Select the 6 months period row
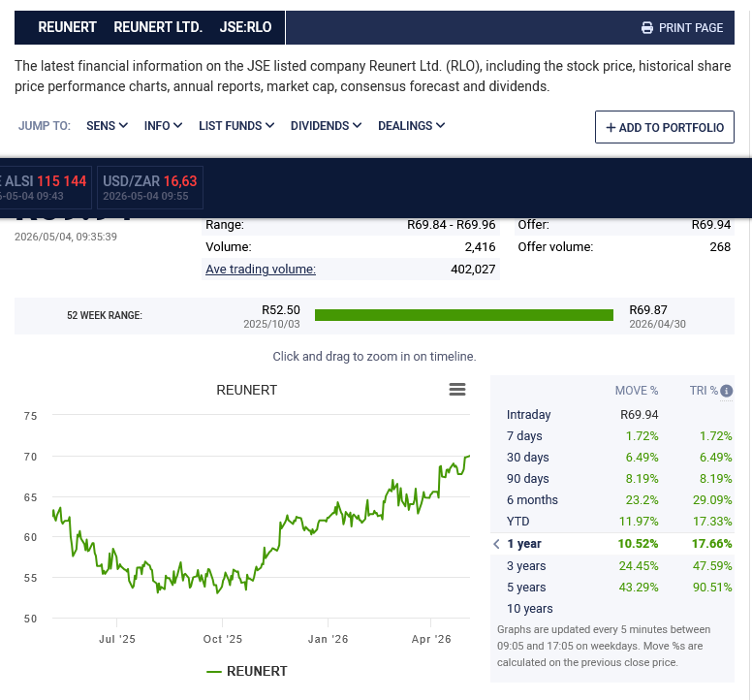This screenshot has height=700, width=752. (611, 500)
